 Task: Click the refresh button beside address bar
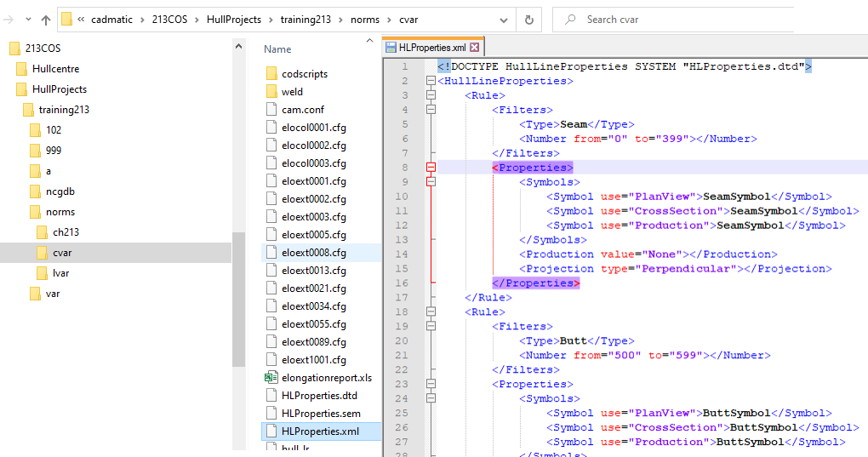[528, 20]
